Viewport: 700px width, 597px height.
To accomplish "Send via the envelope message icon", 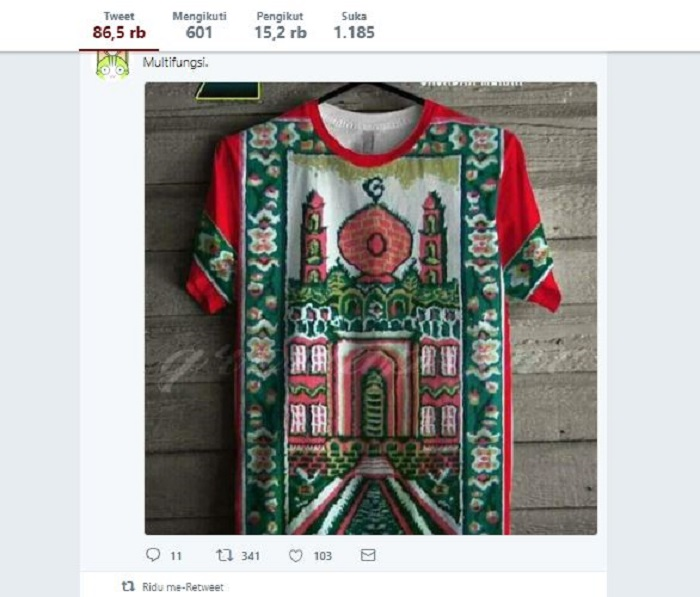I will [x=368, y=555].
